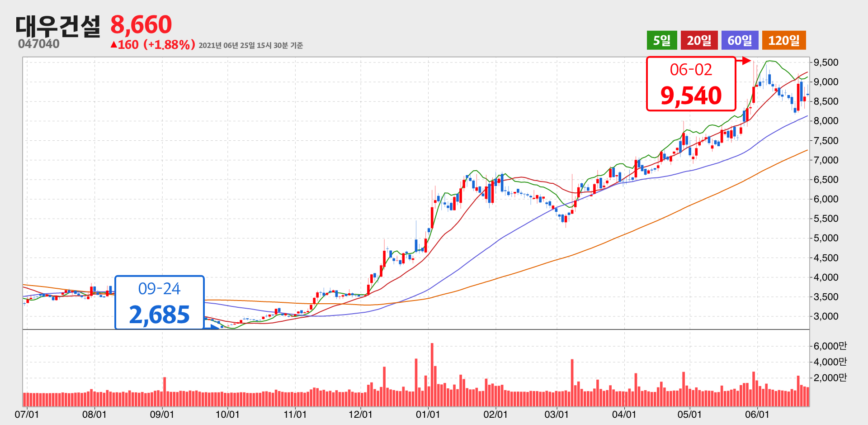Viewport: 868px width, 425px height.
Task: Click the timestamp 2021년 06월 25일 15시 30분 기준
Action: 251,45
